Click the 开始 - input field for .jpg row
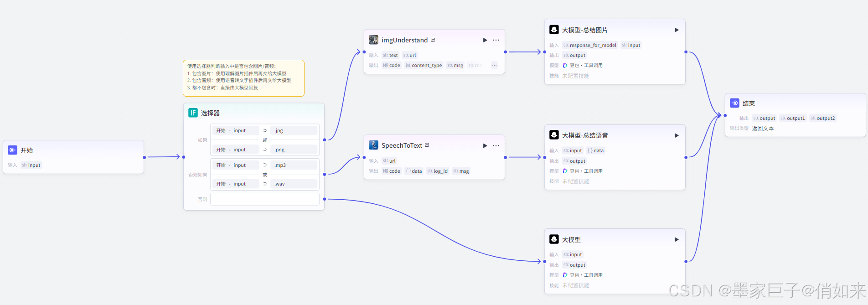 (236, 130)
